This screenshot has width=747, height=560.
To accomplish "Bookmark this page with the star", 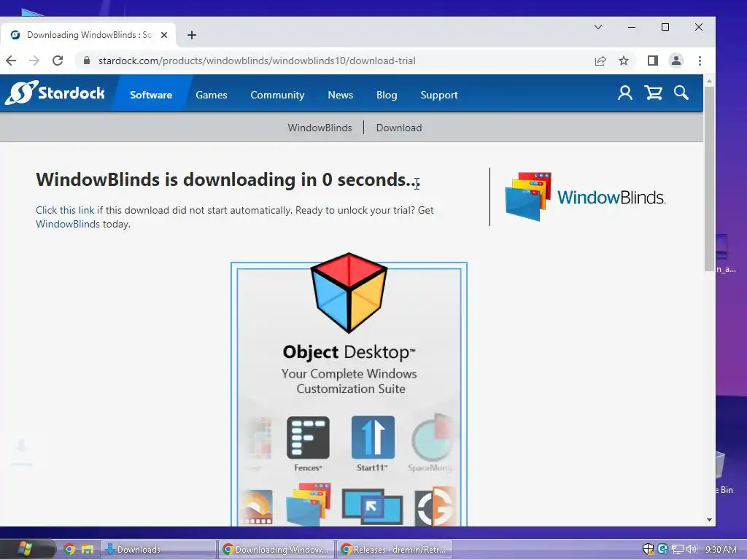I will [x=624, y=61].
